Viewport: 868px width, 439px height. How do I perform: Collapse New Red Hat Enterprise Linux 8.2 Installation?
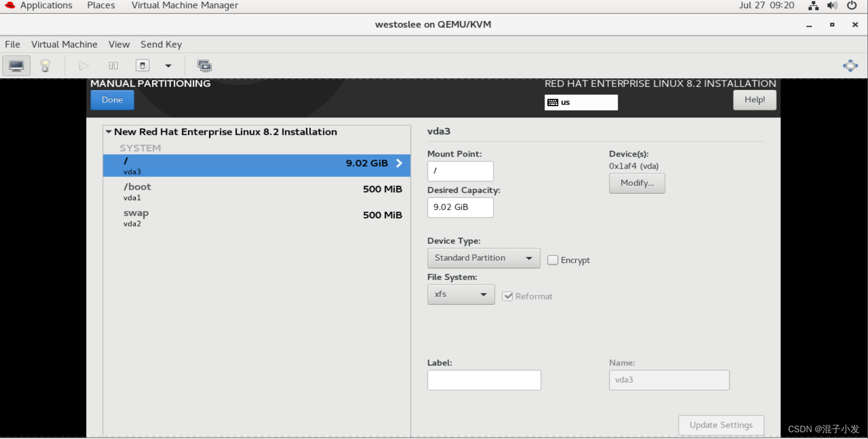(108, 132)
